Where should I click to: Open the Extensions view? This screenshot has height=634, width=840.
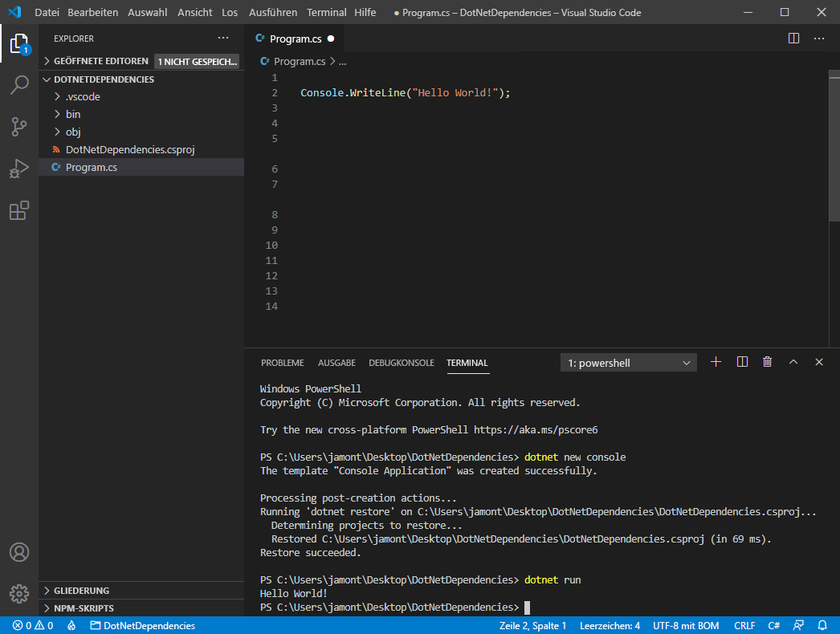point(19,210)
